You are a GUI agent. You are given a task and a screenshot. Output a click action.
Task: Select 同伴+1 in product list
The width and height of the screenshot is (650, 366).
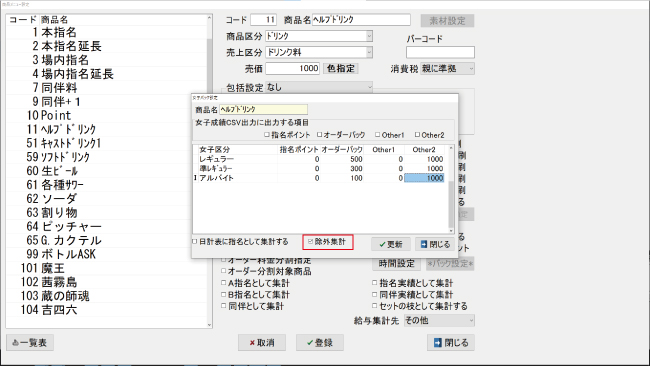(107, 102)
